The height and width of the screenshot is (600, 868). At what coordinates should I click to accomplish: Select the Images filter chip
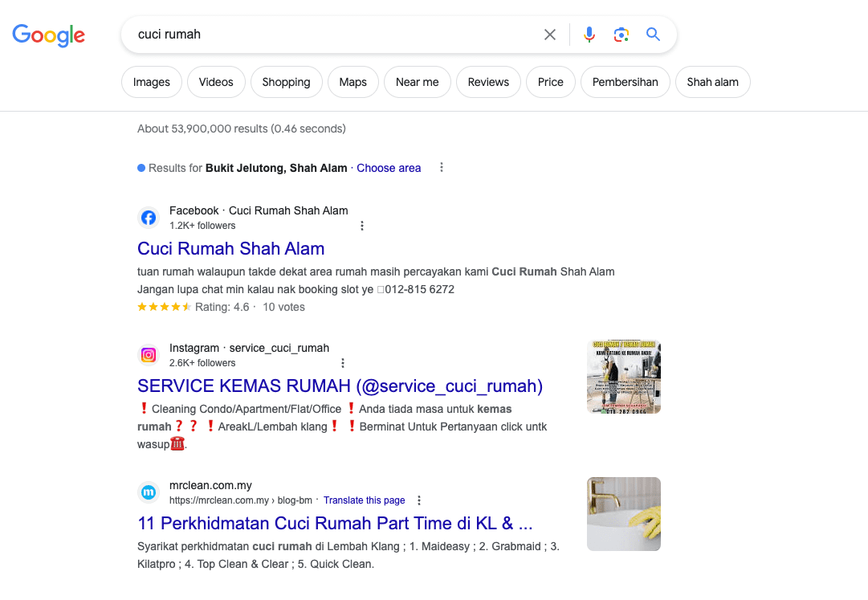[152, 82]
